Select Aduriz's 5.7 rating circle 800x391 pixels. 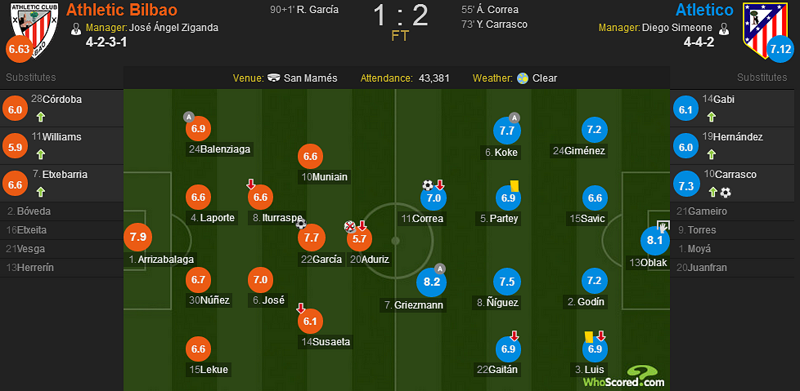click(360, 238)
